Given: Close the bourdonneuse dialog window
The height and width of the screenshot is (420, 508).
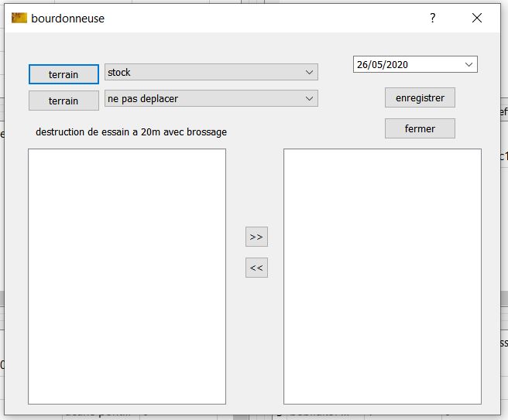Looking at the screenshot, I should [477, 18].
